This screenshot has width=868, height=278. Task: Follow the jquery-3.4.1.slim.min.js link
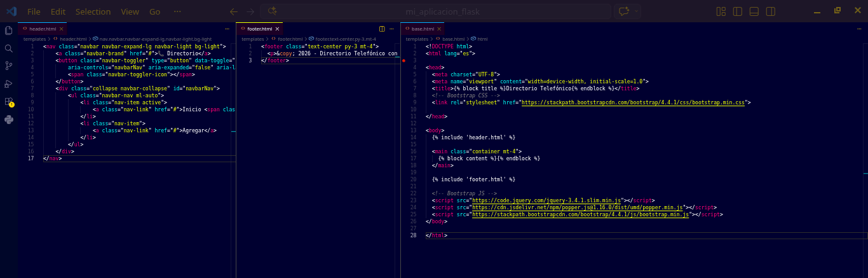(x=547, y=200)
